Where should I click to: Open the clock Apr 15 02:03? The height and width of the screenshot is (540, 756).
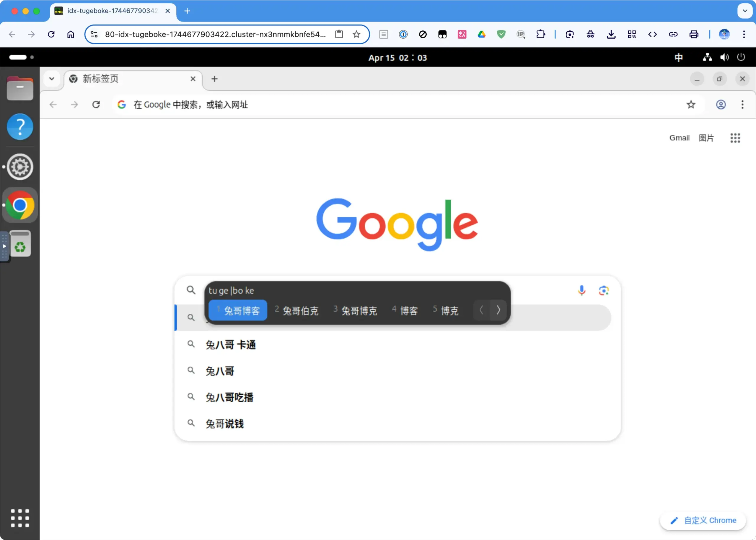click(397, 58)
